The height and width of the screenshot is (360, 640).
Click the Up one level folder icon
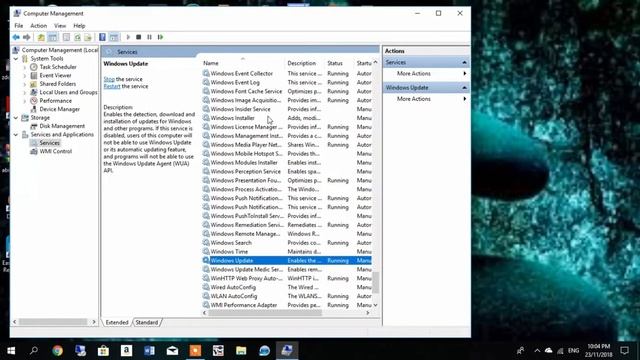[x=41, y=37]
